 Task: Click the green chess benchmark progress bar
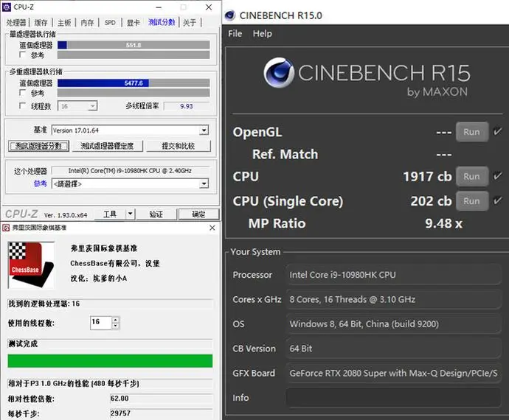pos(110,360)
